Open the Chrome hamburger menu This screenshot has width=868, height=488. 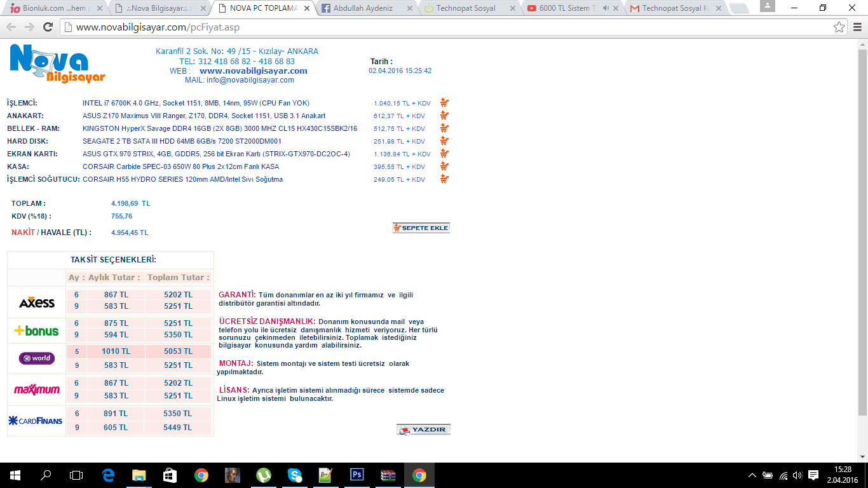click(857, 27)
